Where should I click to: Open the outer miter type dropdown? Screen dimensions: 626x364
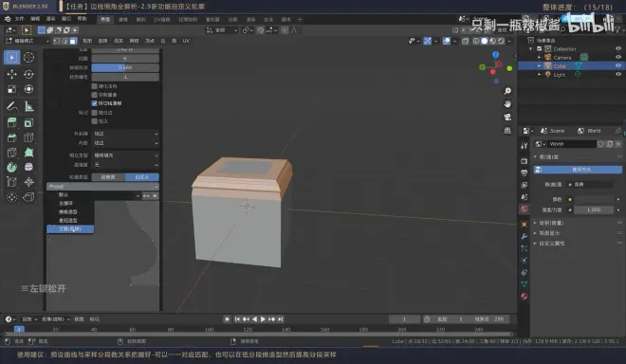click(125, 134)
